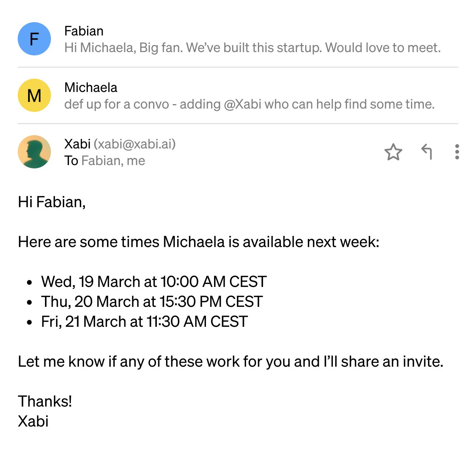Click the 'Let me know' closing sentence
Screen dimensions: 476x452
coord(230,362)
